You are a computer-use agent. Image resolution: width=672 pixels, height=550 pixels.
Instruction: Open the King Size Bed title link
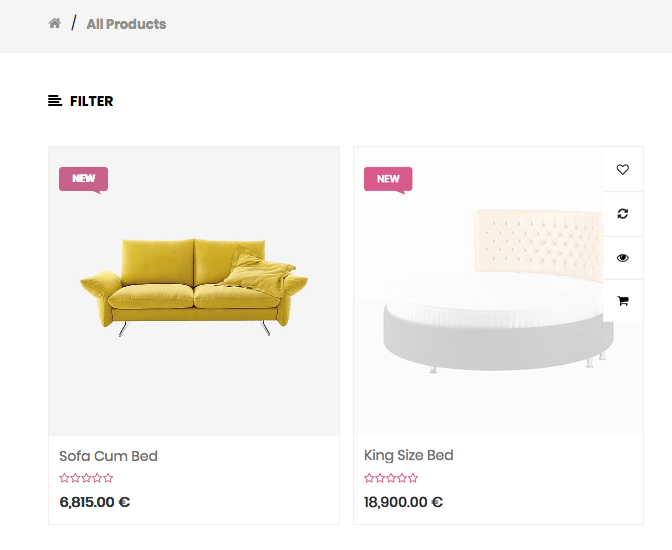[x=408, y=455]
